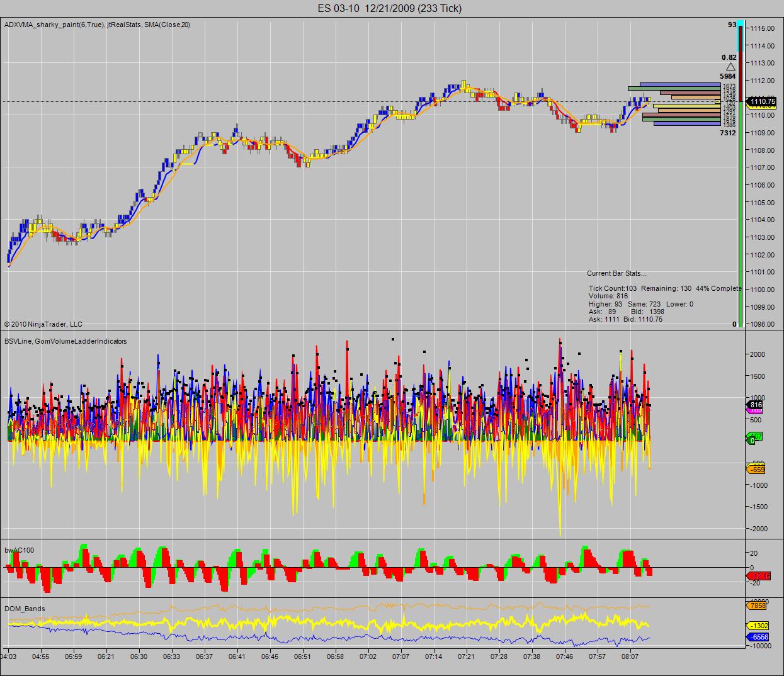Select the 07:21 time axis label

point(466,656)
